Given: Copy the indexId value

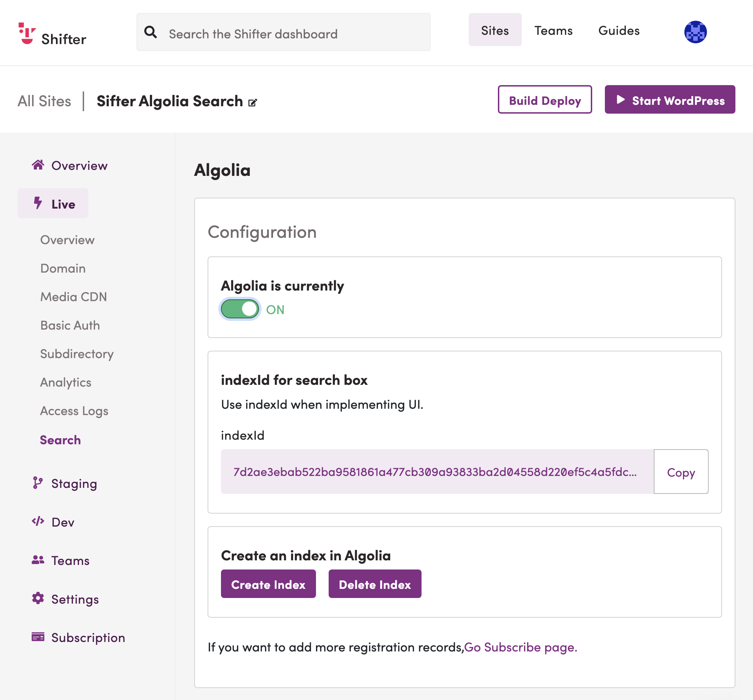Looking at the screenshot, I should 681,472.
